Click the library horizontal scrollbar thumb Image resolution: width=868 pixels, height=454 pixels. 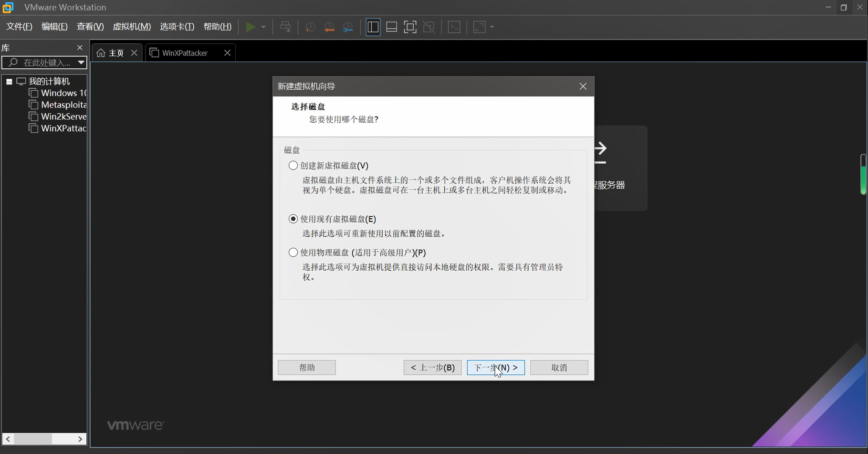[32, 439]
